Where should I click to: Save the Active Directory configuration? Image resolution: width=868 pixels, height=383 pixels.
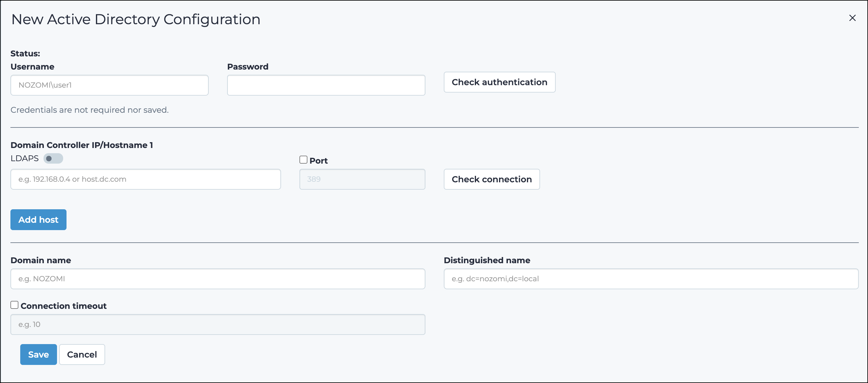click(x=38, y=355)
